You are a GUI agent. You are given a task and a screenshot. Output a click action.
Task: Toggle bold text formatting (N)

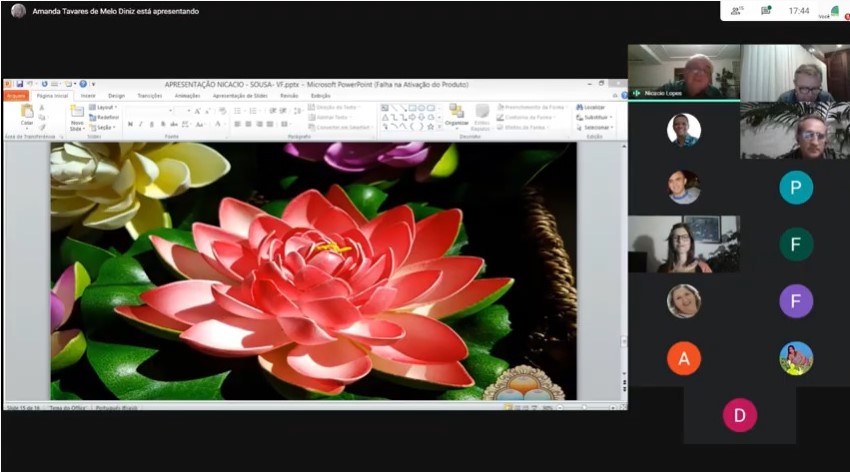click(x=130, y=124)
